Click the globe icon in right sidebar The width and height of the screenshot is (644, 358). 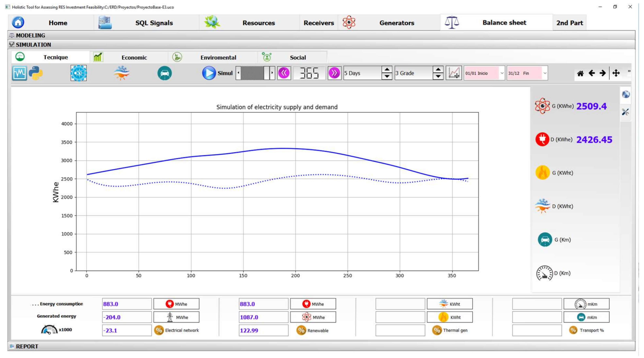tap(626, 94)
